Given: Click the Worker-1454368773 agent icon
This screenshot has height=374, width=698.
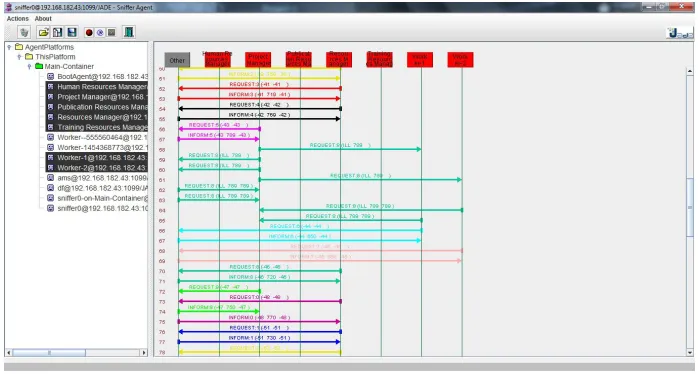Looking at the screenshot, I should point(51,147).
